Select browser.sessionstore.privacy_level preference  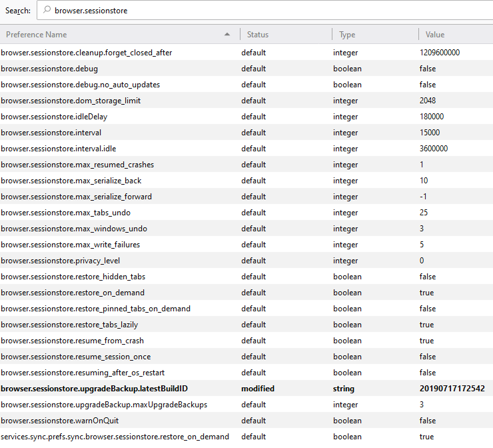[x=61, y=261]
